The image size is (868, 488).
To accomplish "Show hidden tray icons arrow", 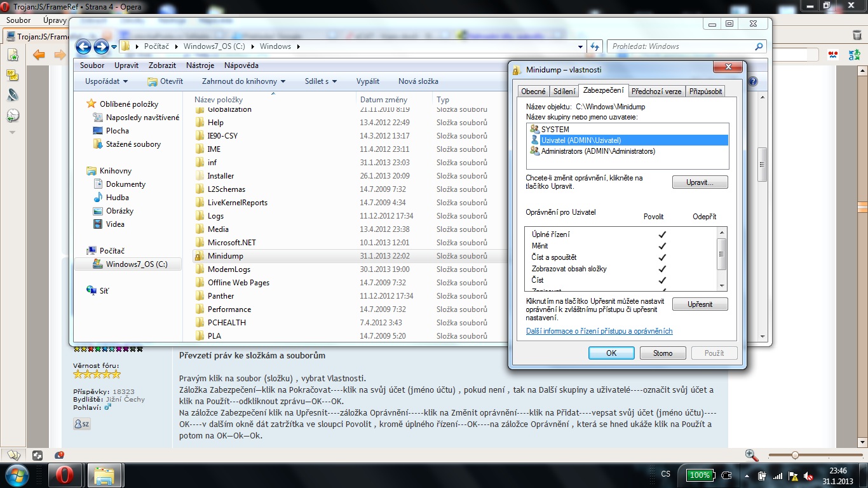I will (747, 475).
